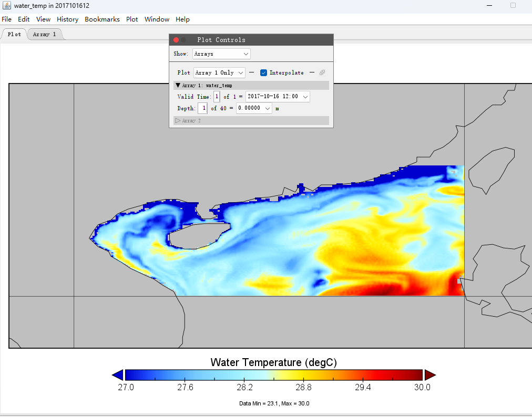The image size is (532, 417).
Task: Open the History menu
Action: tap(67, 19)
